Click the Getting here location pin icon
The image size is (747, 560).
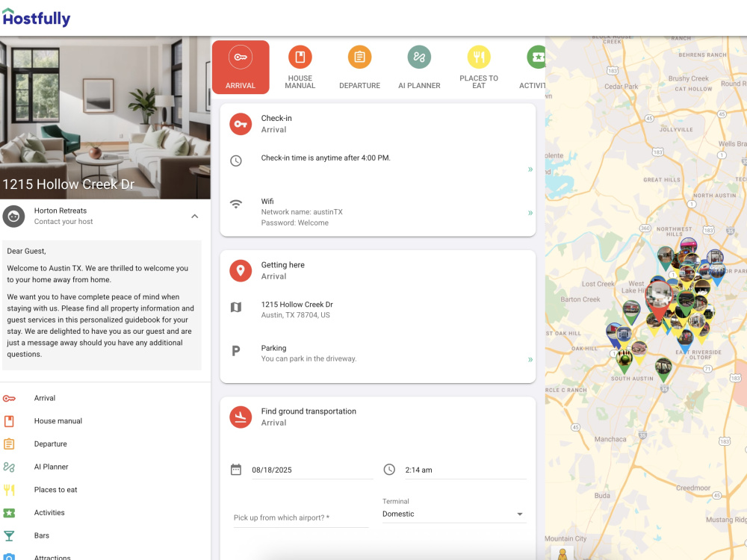[x=241, y=270]
